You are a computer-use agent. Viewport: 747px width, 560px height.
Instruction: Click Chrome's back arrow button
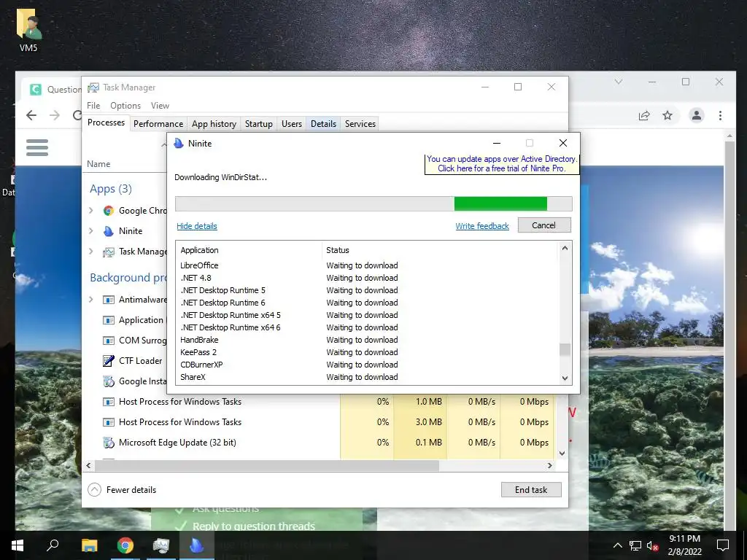pyautogui.click(x=31, y=115)
